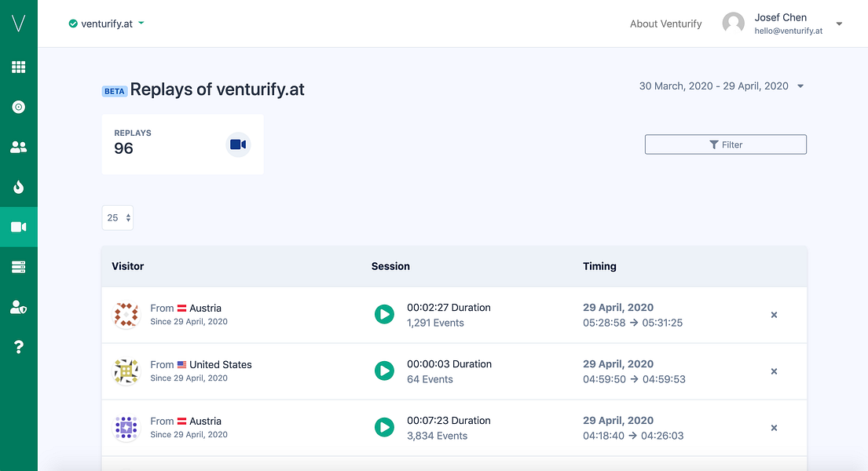Screen dimensions: 868x471
Task: Open the Josef Chen account menu arrow
Action: (839, 24)
